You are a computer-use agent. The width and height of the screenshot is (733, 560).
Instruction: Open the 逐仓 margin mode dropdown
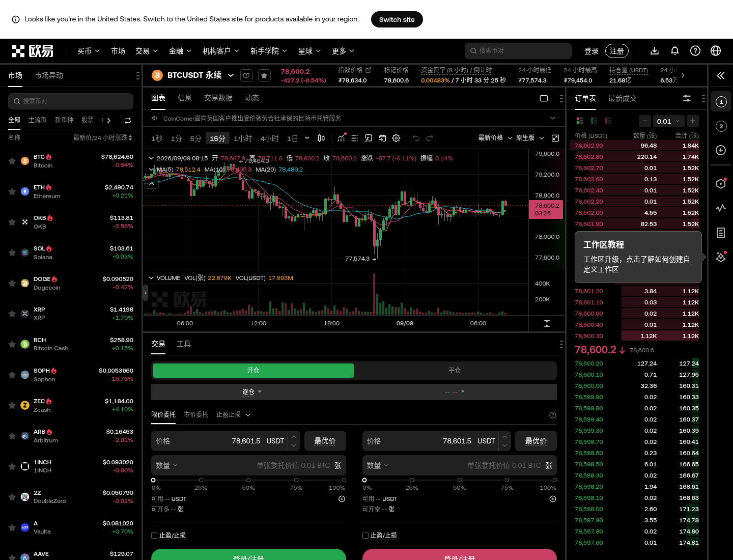(x=252, y=392)
